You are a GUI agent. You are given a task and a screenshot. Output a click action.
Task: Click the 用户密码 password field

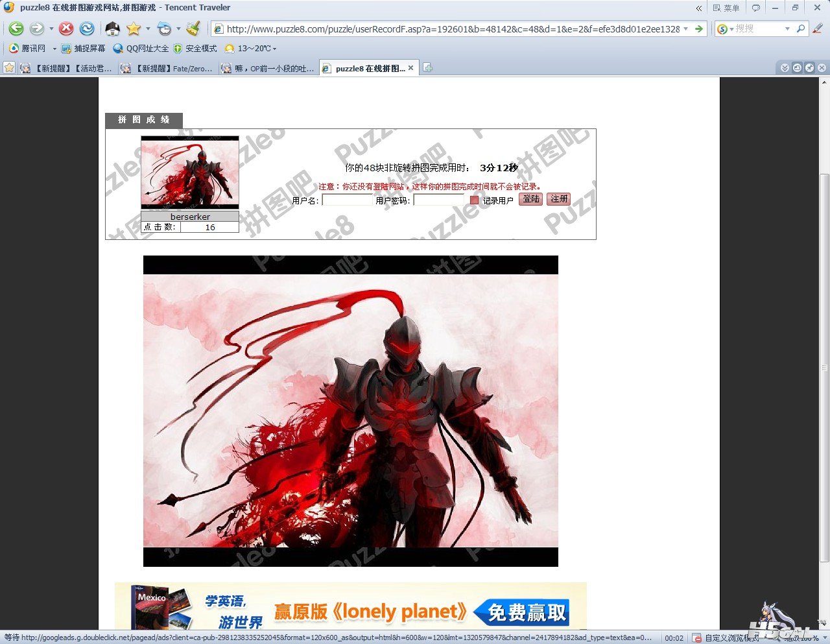(x=439, y=200)
